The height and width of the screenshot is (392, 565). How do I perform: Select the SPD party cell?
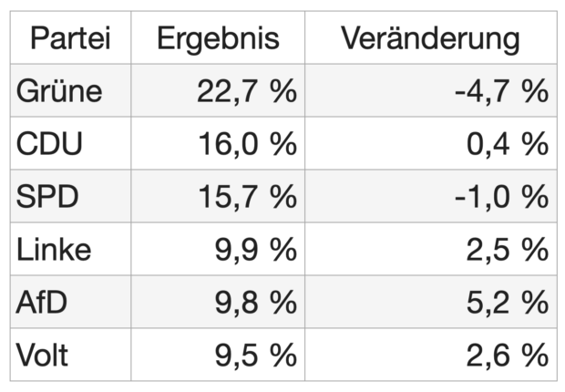49,197
